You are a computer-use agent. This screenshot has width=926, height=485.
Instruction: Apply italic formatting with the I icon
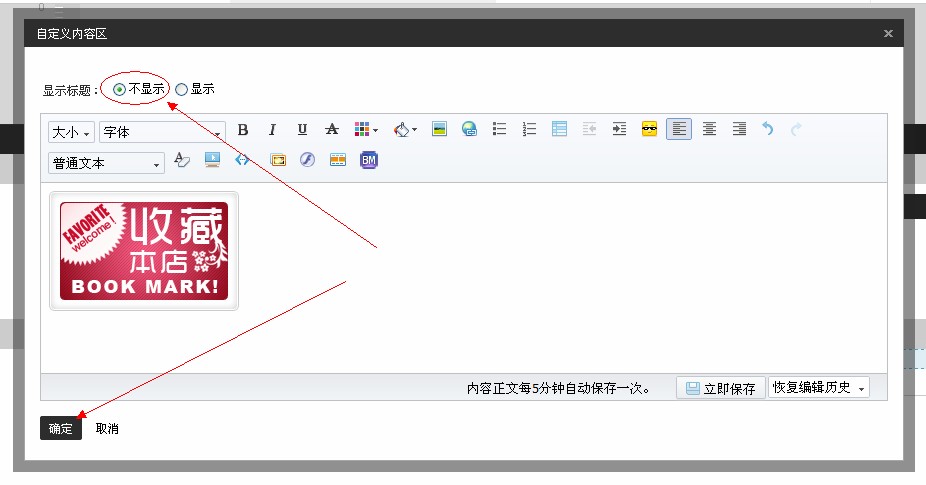[x=272, y=130]
